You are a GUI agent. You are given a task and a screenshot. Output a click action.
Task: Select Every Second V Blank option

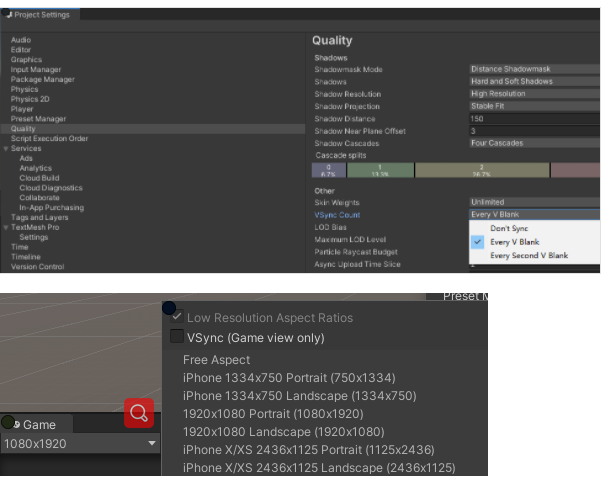coord(534,256)
